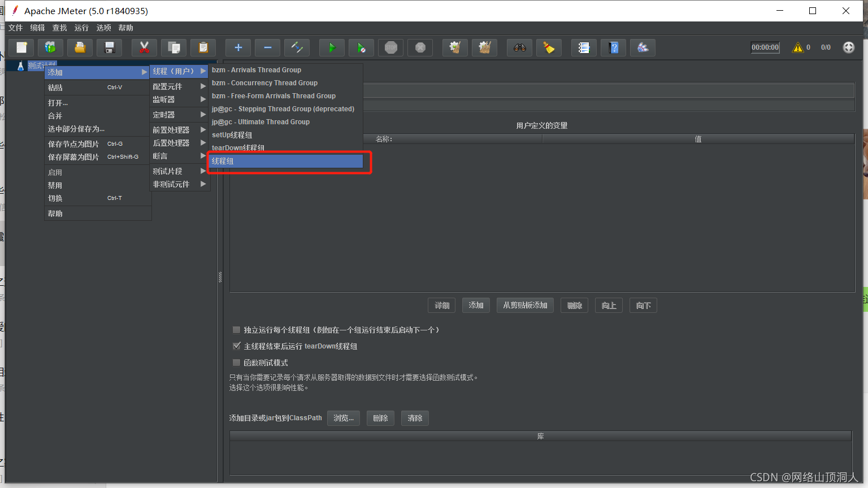
Task: Enable 函数测试模式 checkbox
Action: tap(237, 363)
